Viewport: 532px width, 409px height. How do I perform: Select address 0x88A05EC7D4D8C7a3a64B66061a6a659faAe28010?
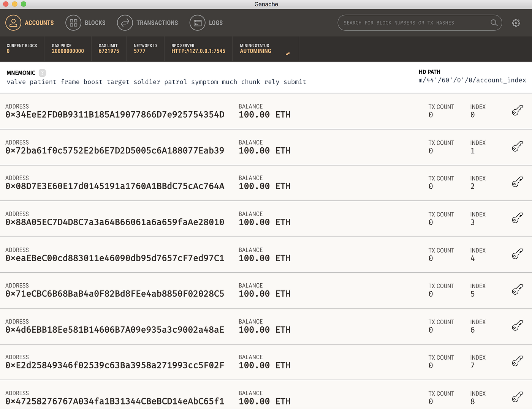point(115,222)
